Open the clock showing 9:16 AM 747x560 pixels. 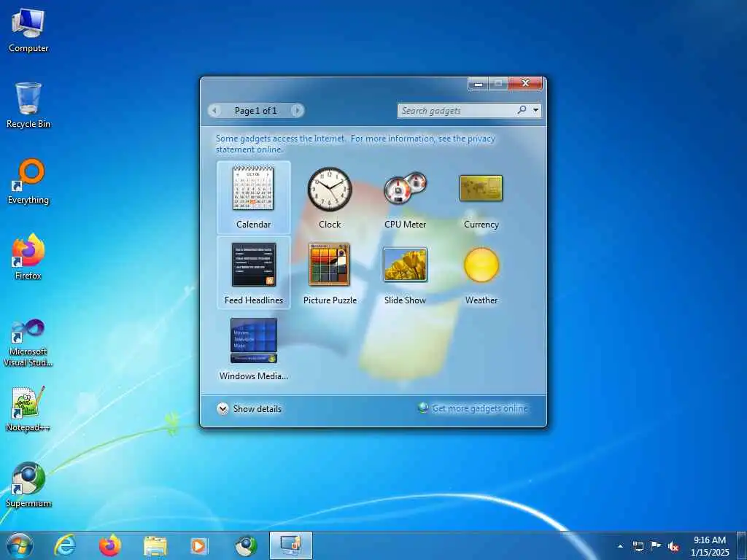tap(710, 546)
